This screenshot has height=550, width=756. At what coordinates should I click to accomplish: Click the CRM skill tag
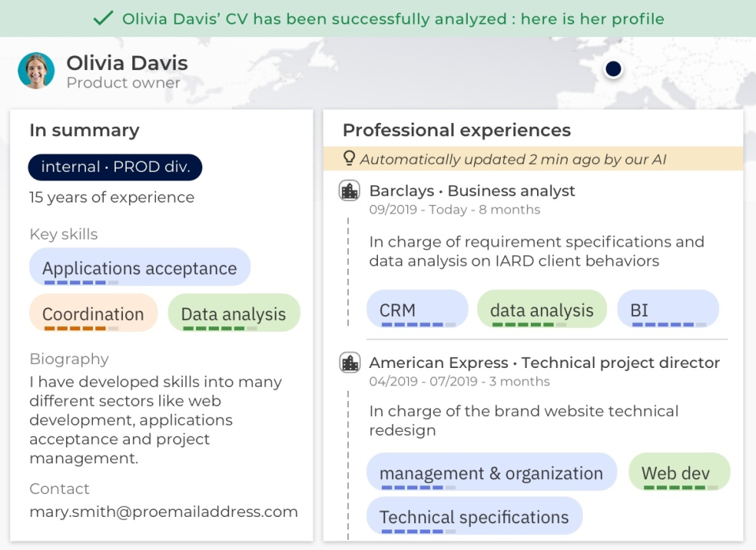tap(417, 310)
